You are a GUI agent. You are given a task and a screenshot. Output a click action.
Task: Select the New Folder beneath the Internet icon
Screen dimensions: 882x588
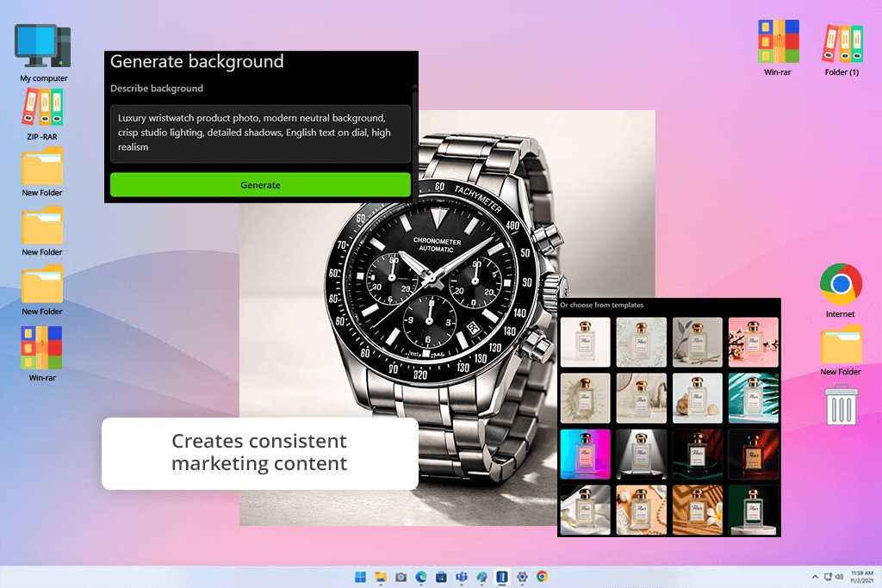click(x=841, y=350)
